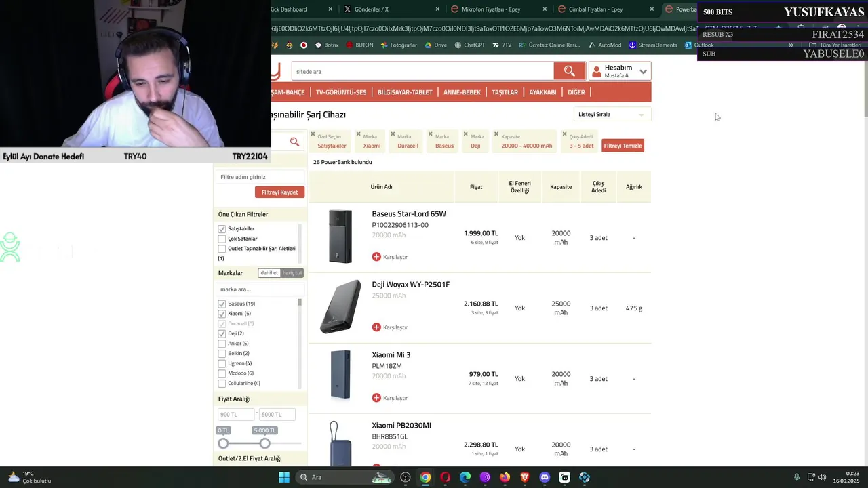Check the Mcdodo (6) brand checkbox
Image resolution: width=868 pixels, height=488 pixels.
(x=222, y=373)
